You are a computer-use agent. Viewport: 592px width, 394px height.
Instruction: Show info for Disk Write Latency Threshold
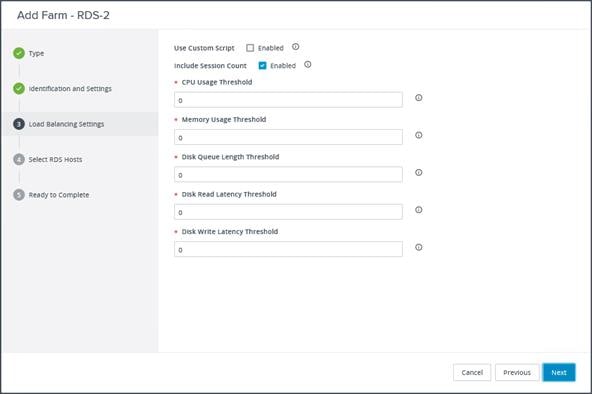(x=419, y=247)
